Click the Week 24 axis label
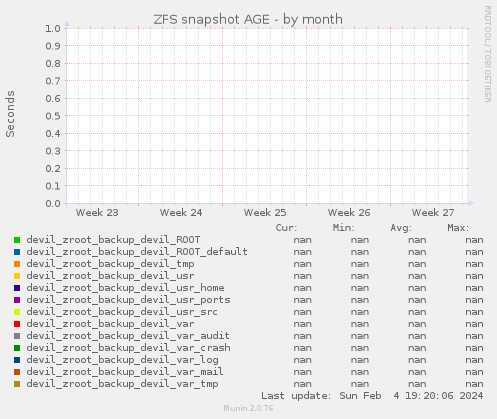497x419 pixels. 181,213
